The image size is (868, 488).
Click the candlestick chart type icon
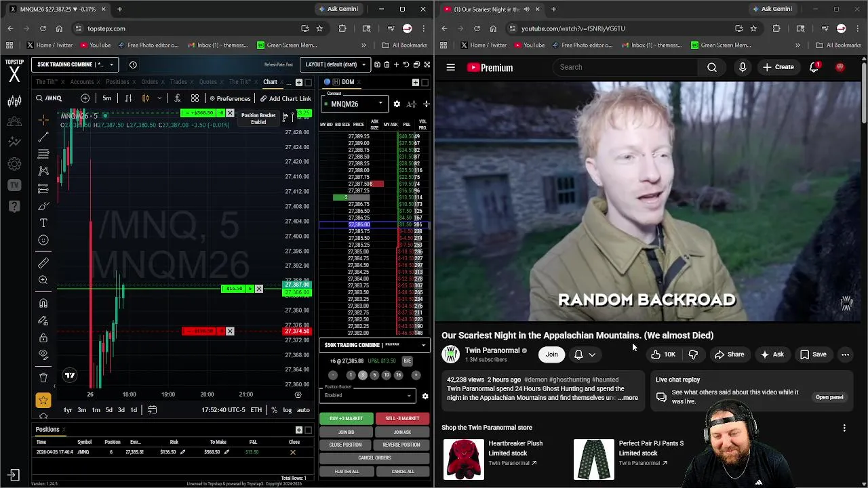click(145, 98)
